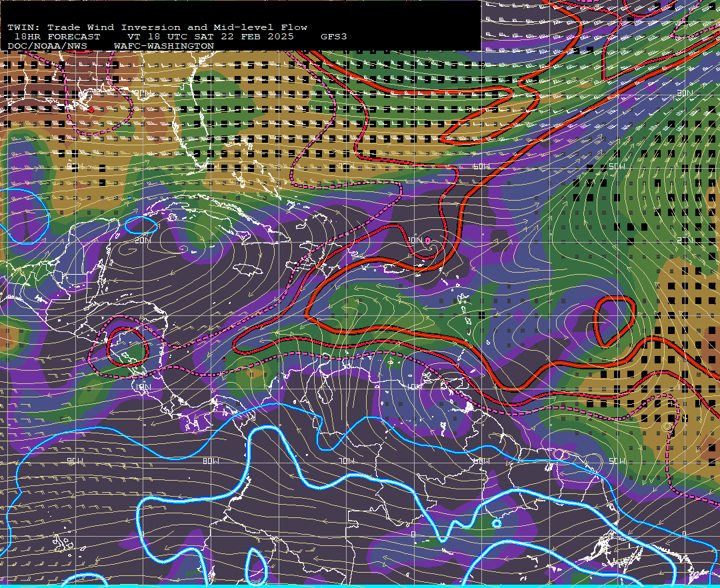720x588 pixels.
Task: Click the "WAFC-WASHINGTON" text
Action: pos(163,47)
